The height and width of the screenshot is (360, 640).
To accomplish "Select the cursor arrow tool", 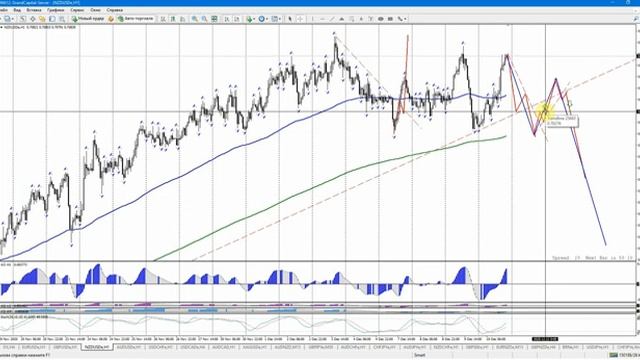I will coord(290,19).
